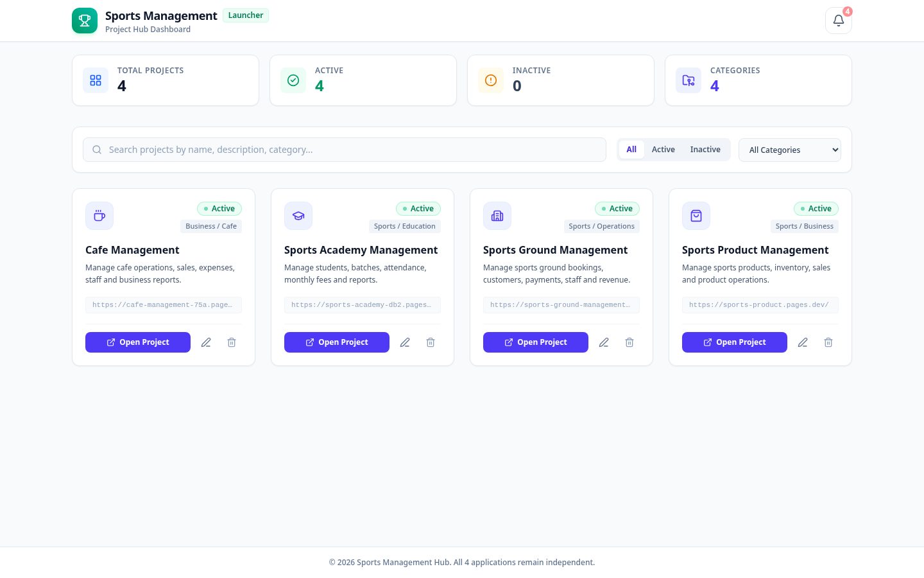This screenshot has height=578, width=924.
Task: Delete the Sports Ground Management project
Action: coord(629,342)
